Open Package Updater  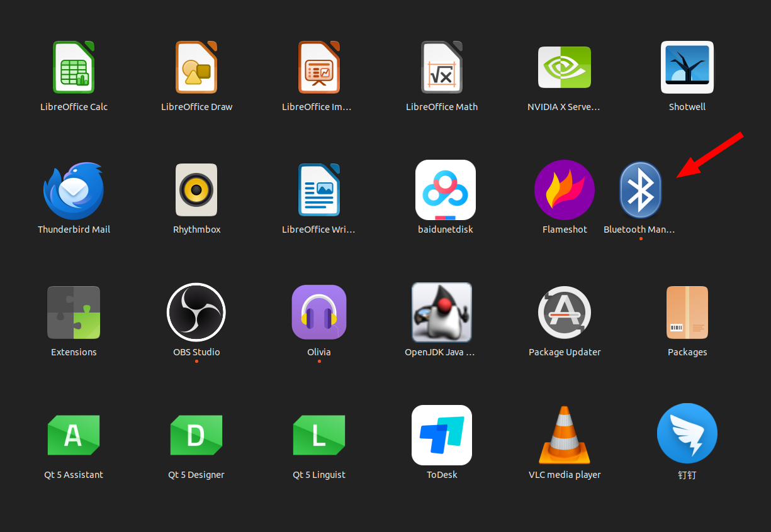coord(565,313)
